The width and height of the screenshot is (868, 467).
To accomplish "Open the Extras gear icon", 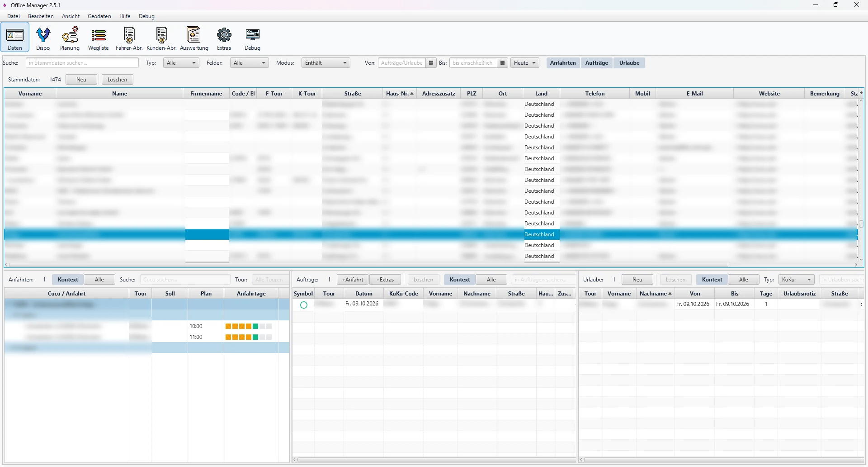I will (224, 38).
